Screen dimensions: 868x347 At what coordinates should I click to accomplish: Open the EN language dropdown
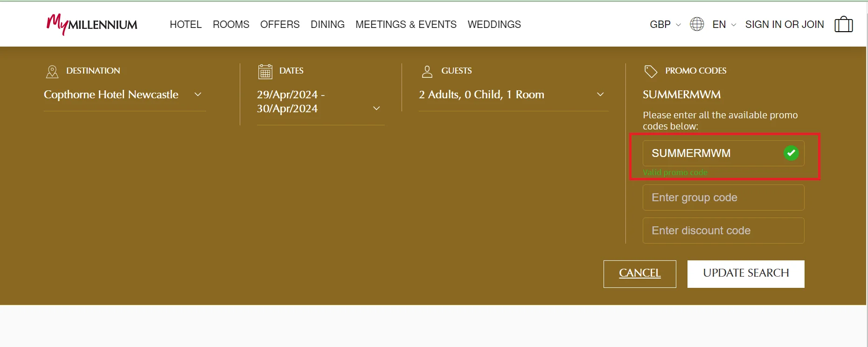click(x=724, y=25)
